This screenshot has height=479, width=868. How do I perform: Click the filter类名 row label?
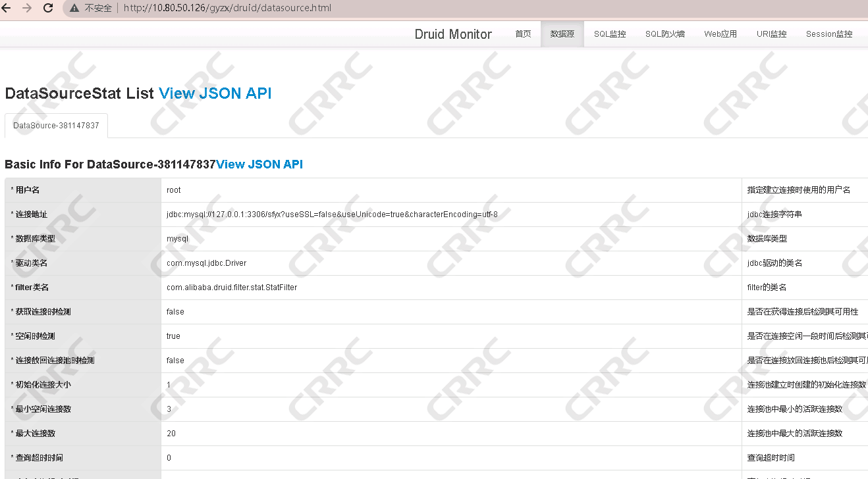click(30, 288)
